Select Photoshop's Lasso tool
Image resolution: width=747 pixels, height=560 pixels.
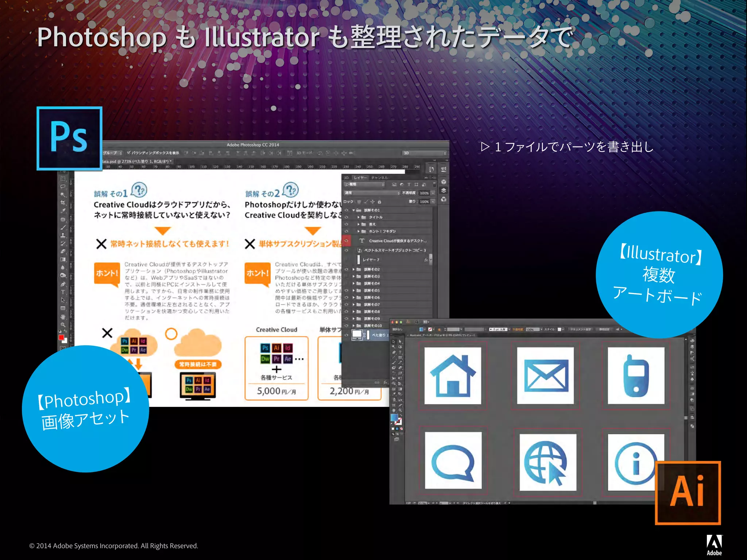(63, 186)
